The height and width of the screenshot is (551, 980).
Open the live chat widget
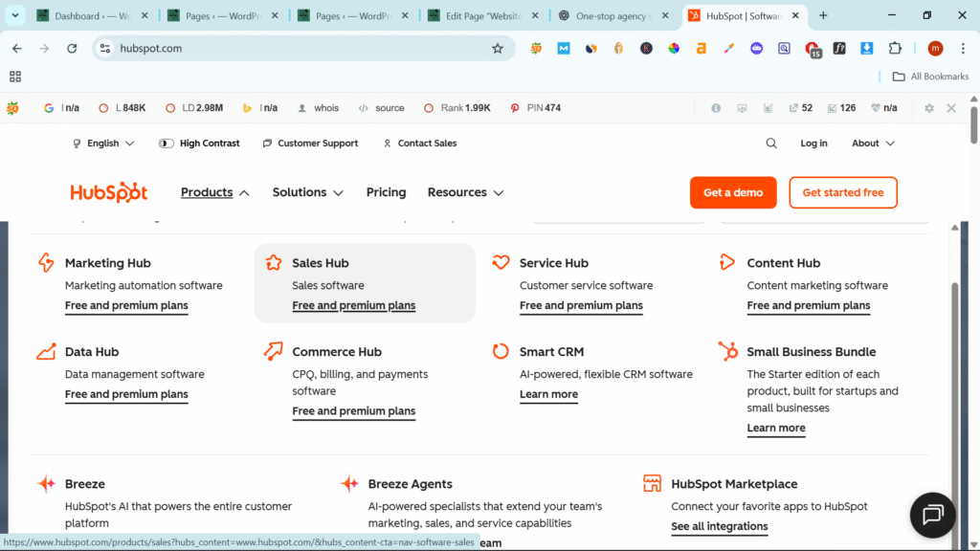932,515
